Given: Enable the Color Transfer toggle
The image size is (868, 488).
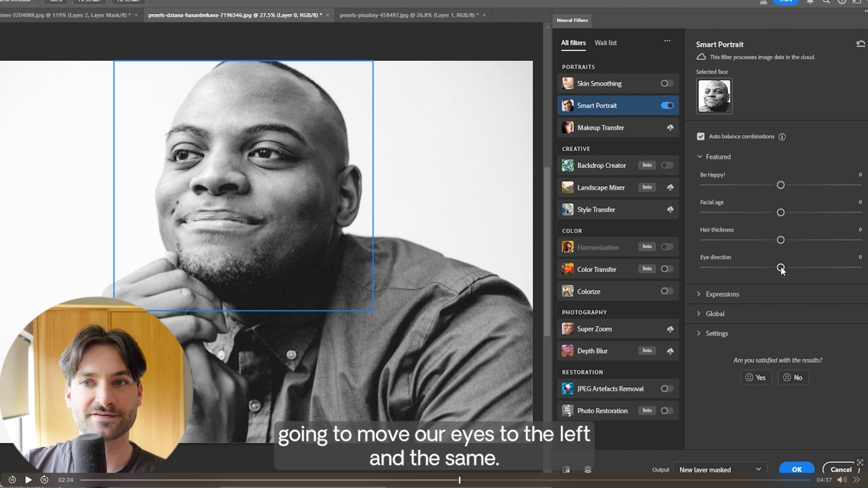Looking at the screenshot, I should (x=667, y=269).
